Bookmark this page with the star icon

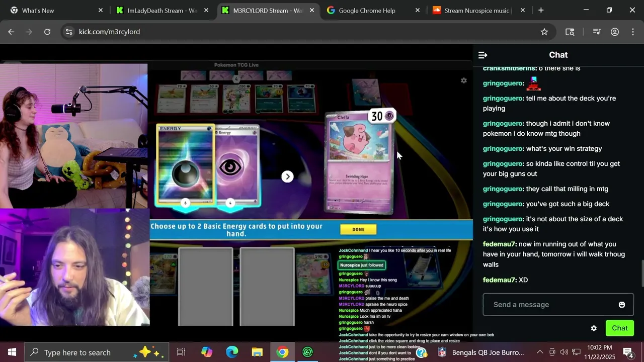(x=544, y=32)
